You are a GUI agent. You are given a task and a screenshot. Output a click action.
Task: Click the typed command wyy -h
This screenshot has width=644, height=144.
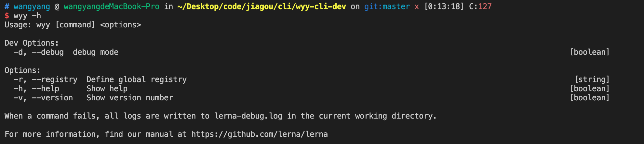27,16
